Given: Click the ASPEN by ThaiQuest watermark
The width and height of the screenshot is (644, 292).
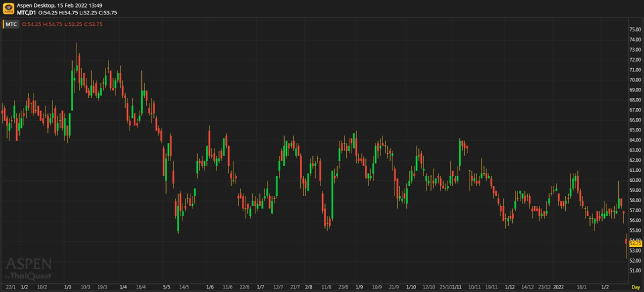Looking at the screenshot, I should [28, 268].
